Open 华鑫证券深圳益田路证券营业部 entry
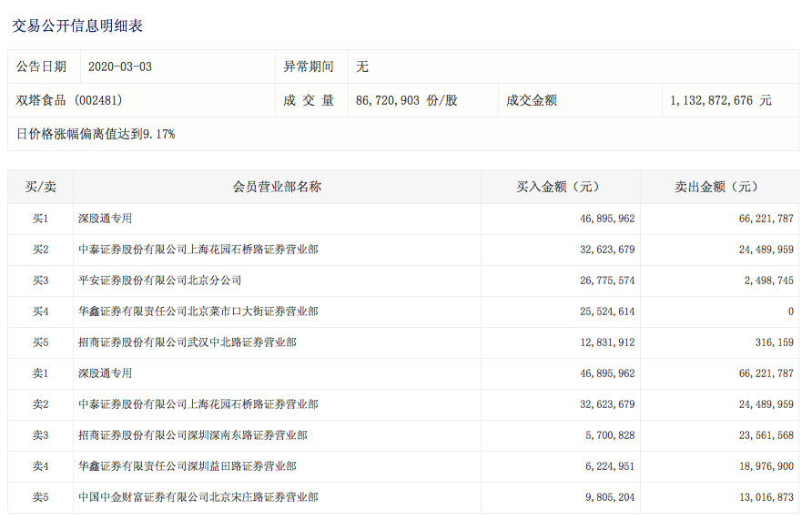Viewport: 812px width, 521px height. [187, 466]
